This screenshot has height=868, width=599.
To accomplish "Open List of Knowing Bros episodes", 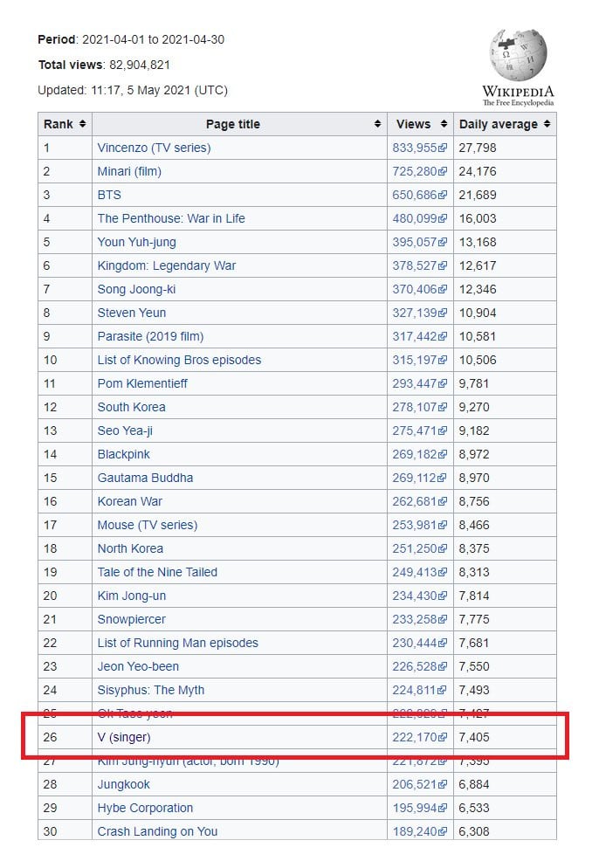I will [179, 361].
